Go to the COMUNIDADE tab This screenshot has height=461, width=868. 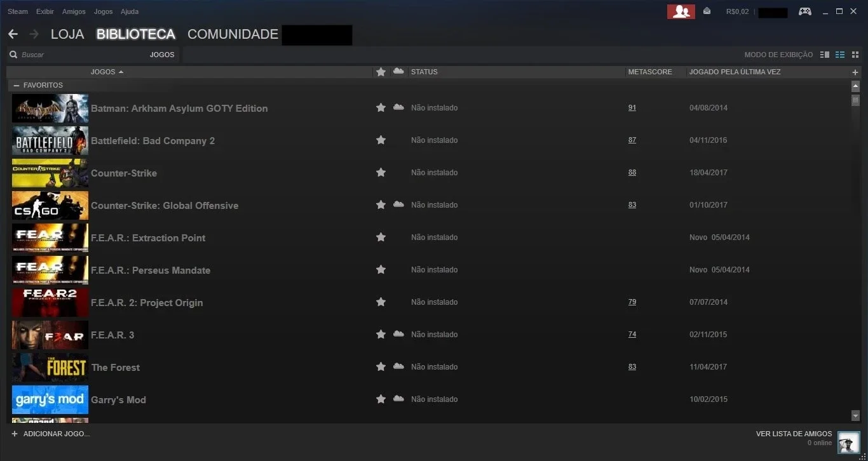click(233, 34)
